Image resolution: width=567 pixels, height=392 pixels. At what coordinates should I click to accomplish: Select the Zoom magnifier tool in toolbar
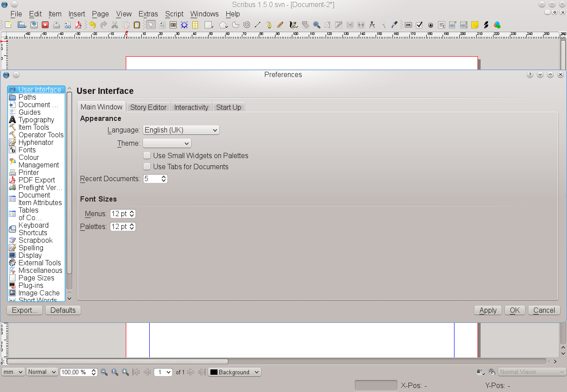(316, 25)
